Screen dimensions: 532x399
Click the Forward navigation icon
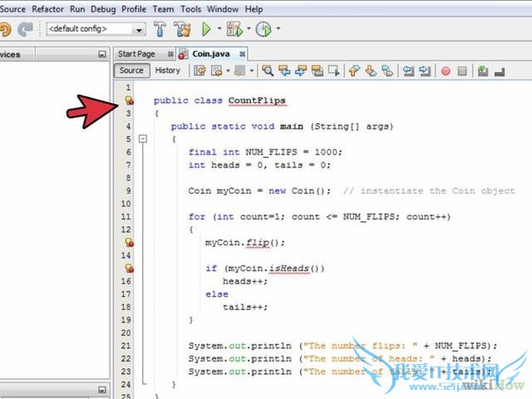[240, 71]
